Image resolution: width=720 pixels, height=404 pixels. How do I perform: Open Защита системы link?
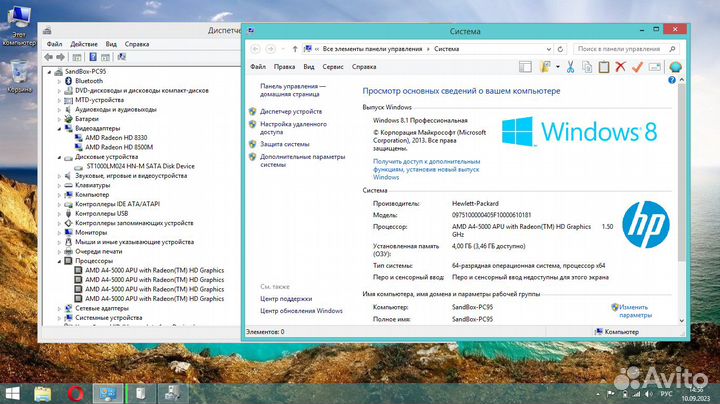[x=285, y=144]
